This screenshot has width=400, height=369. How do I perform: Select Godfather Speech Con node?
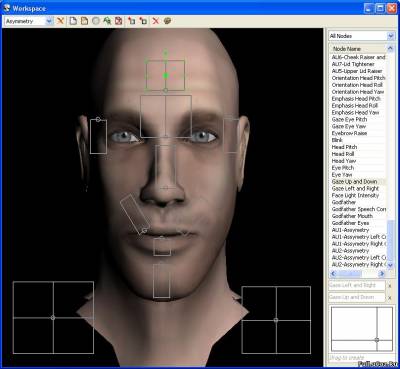pyautogui.click(x=358, y=209)
